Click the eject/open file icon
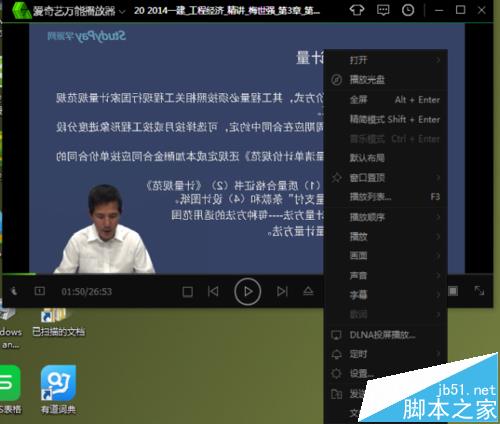 308,292
